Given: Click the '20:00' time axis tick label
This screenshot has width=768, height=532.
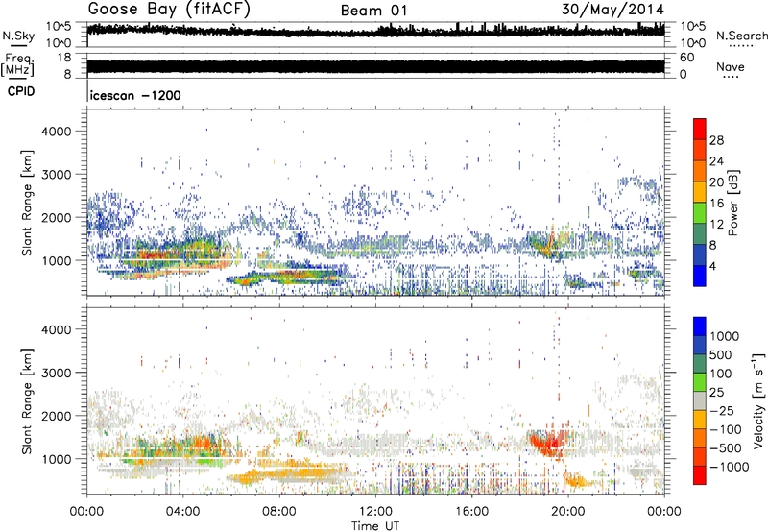Looking at the screenshot, I should point(567,512).
